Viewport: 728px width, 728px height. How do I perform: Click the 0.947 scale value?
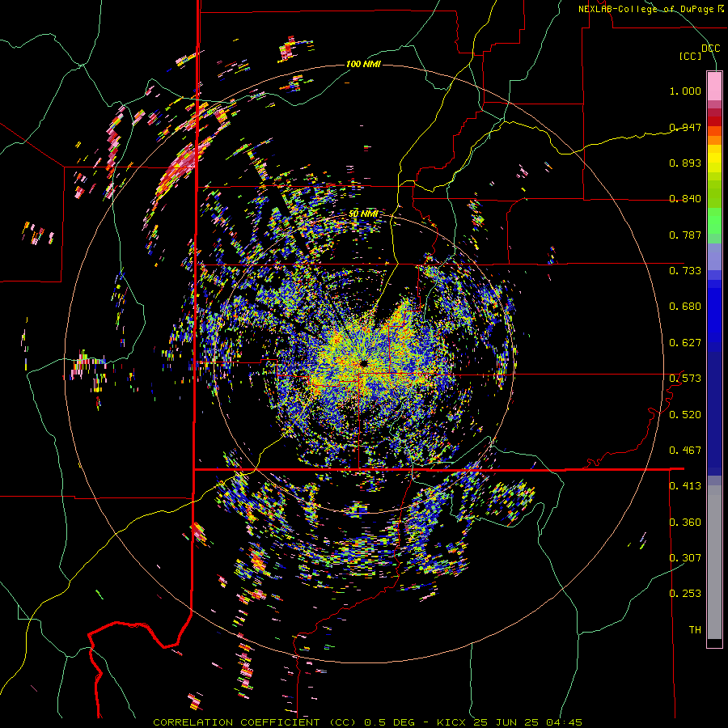pos(685,127)
